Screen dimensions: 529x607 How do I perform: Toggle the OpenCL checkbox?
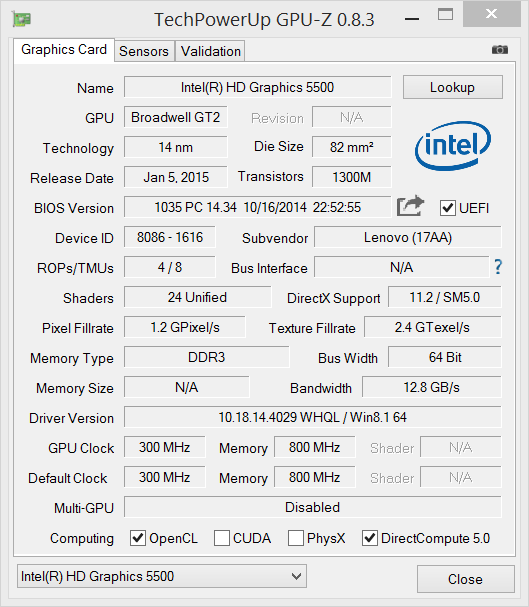[138, 538]
